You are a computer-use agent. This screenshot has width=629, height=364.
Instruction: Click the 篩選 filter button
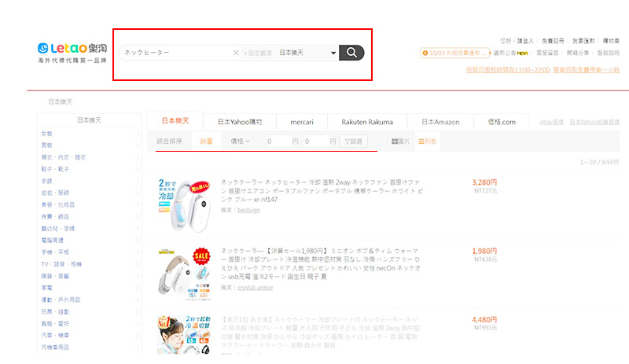tap(353, 142)
